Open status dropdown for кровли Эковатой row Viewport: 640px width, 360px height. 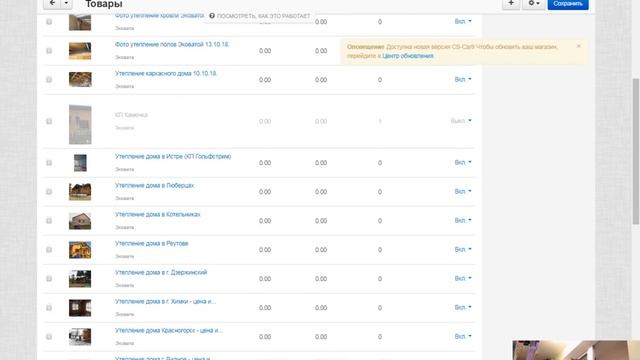click(463, 21)
